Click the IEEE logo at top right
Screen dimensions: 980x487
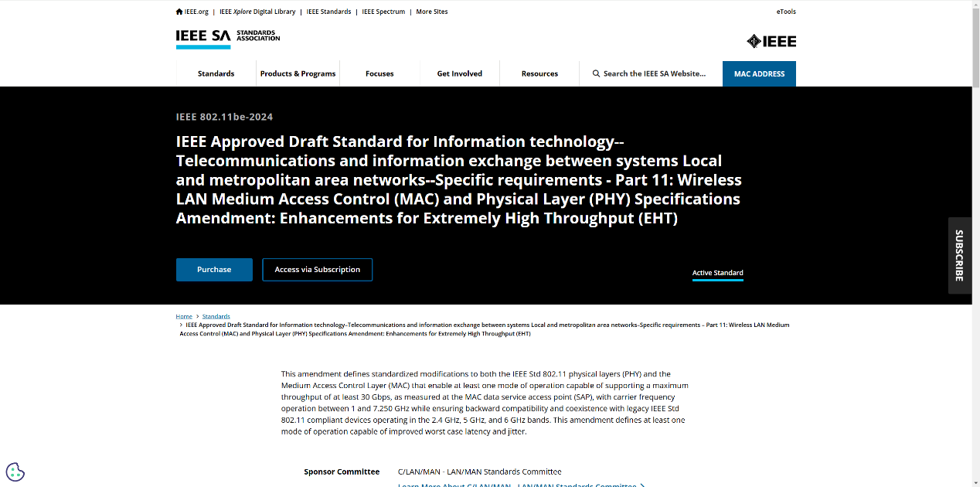771,41
